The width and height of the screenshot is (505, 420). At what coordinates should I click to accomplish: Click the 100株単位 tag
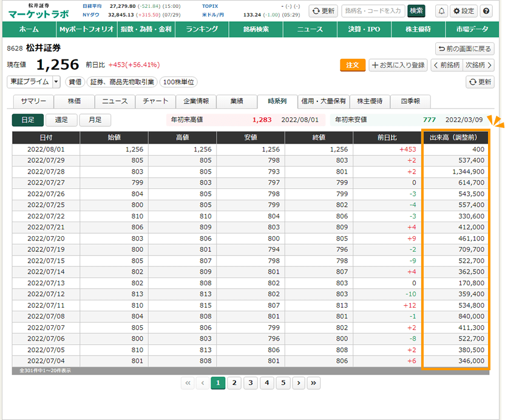tap(178, 82)
